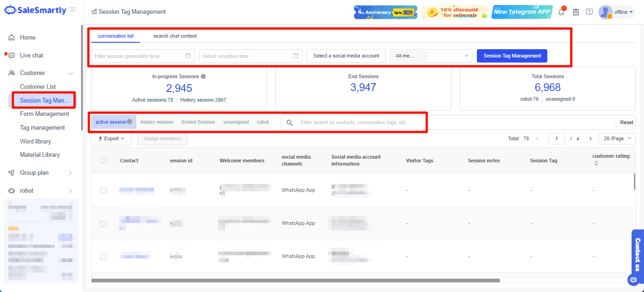Image resolution: width=644 pixels, height=292 pixels.
Task: Open the clipboard task icon in header
Action: pyautogui.click(x=575, y=12)
